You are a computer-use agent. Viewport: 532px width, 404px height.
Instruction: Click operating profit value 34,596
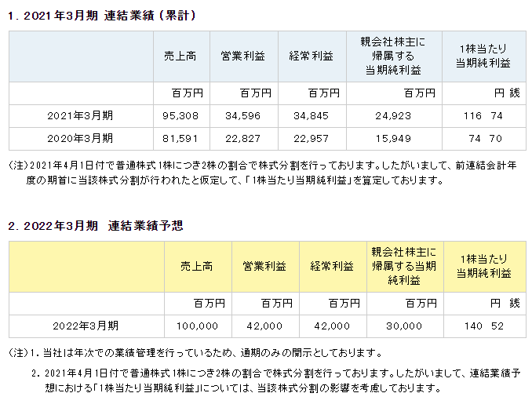tap(243, 116)
